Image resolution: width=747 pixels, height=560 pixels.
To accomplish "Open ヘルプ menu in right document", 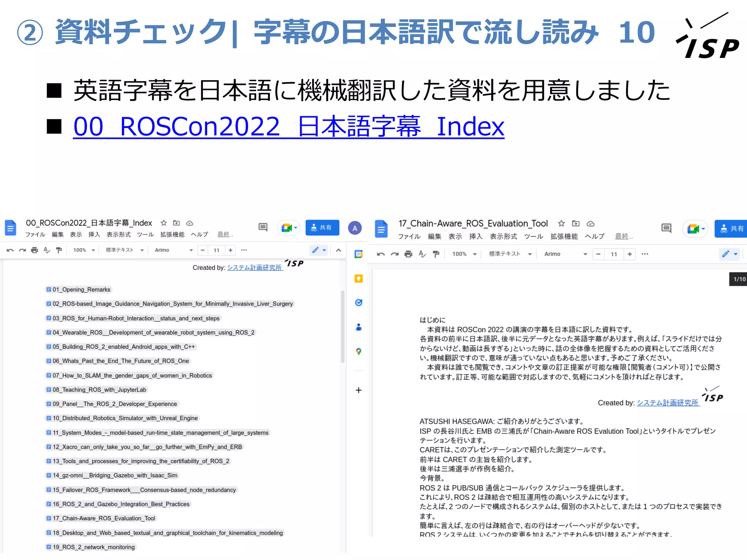I will click(595, 237).
